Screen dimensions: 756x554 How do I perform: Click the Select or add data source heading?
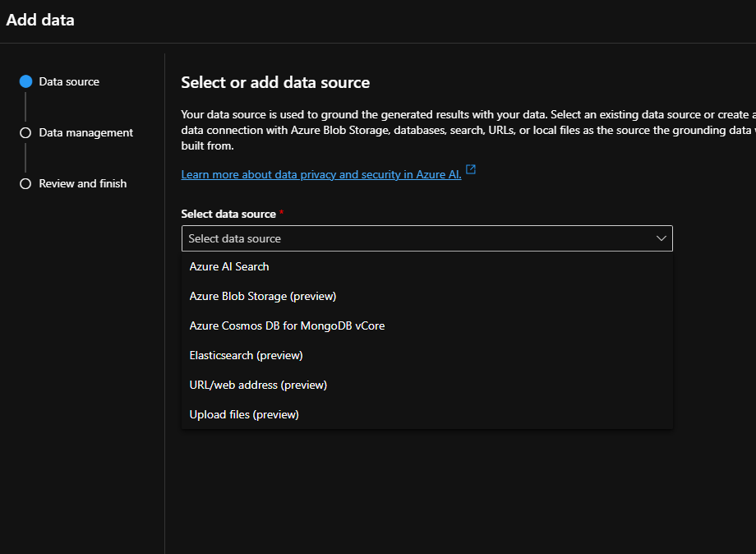coord(275,82)
